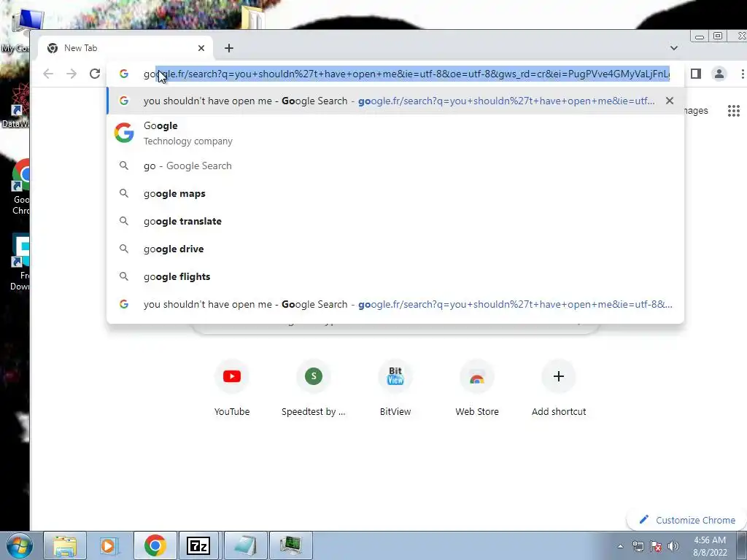Choose "google drive" suggestion
The height and width of the screenshot is (560, 747).
point(395,249)
